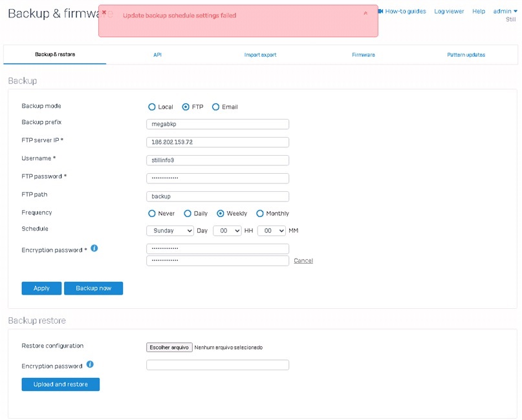Focus the first Encryption password field in Backup
The height and width of the screenshot is (420, 522).
tap(218, 249)
